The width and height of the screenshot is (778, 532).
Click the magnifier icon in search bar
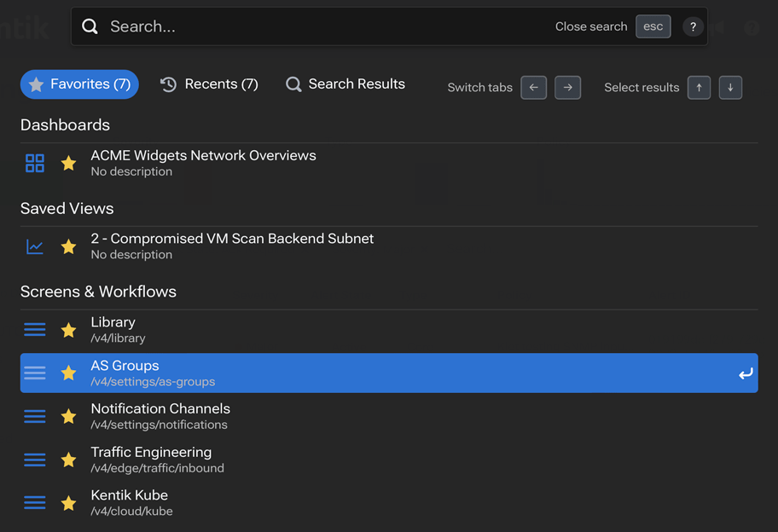(90, 26)
